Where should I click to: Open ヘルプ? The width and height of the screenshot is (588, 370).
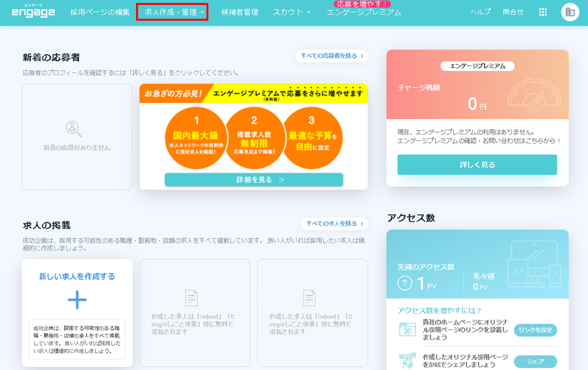pos(480,12)
